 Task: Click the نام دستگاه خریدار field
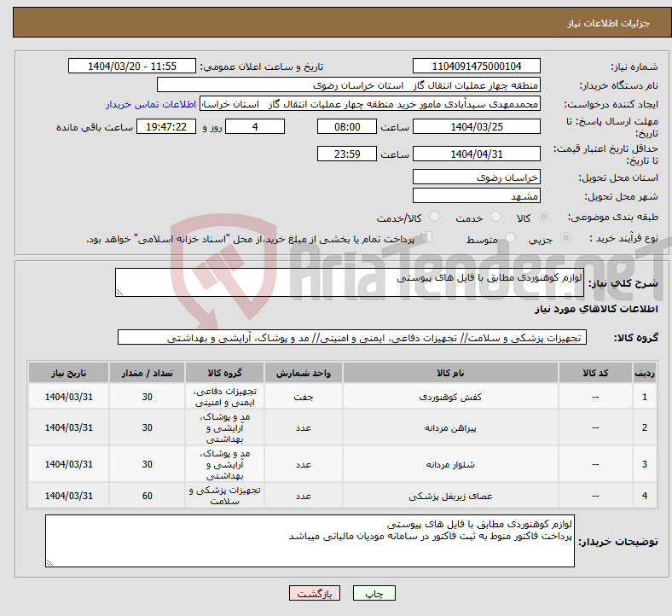[x=349, y=84]
